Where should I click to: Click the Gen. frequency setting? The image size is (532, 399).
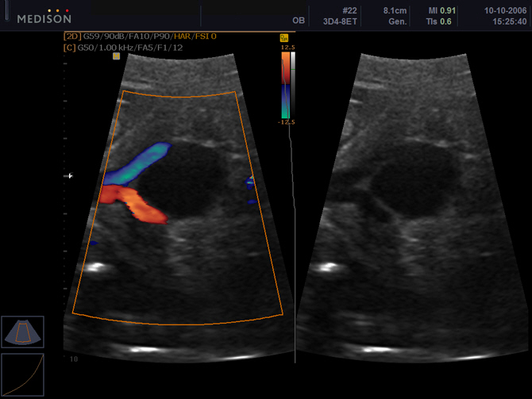tap(398, 21)
